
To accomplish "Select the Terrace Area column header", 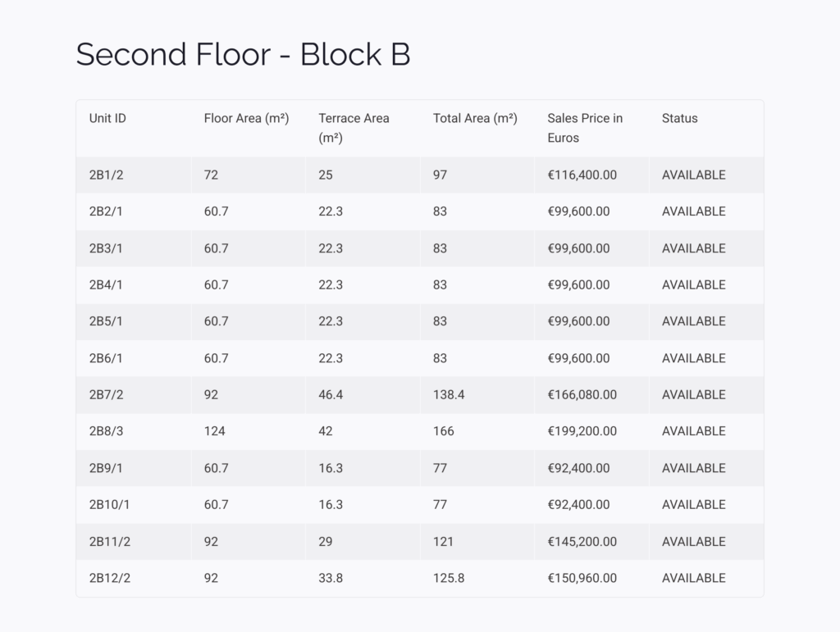I will (354, 128).
